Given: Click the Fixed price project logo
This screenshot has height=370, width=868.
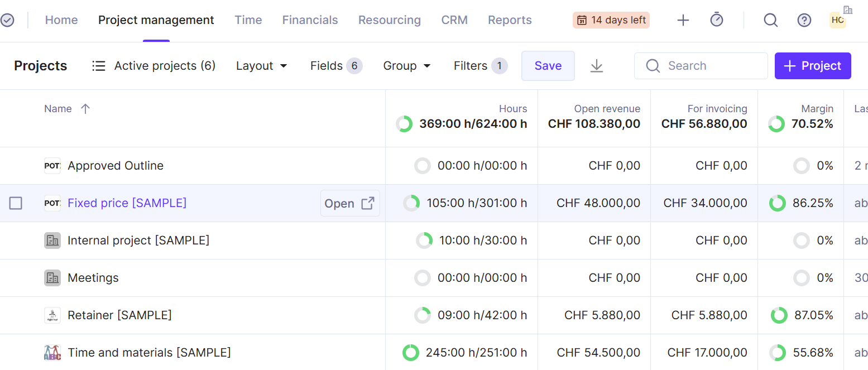Looking at the screenshot, I should [x=52, y=203].
